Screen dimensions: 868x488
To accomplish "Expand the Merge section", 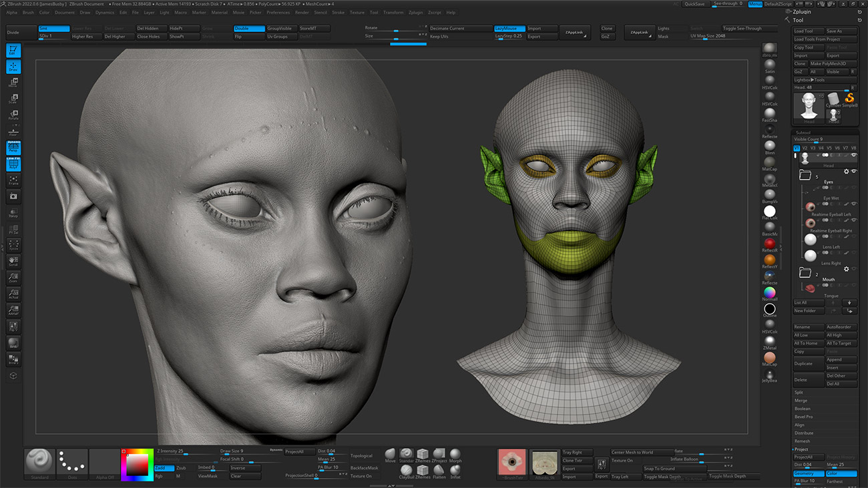I will 801,401.
